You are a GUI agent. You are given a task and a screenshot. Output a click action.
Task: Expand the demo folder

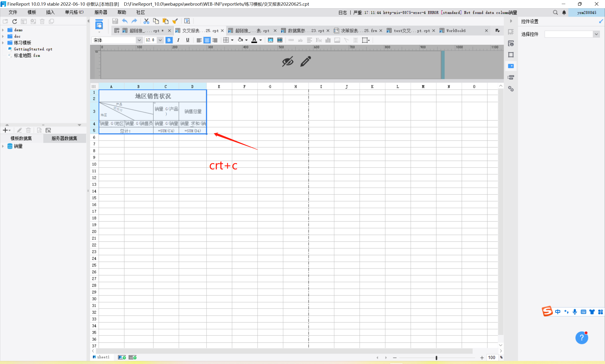[3, 30]
